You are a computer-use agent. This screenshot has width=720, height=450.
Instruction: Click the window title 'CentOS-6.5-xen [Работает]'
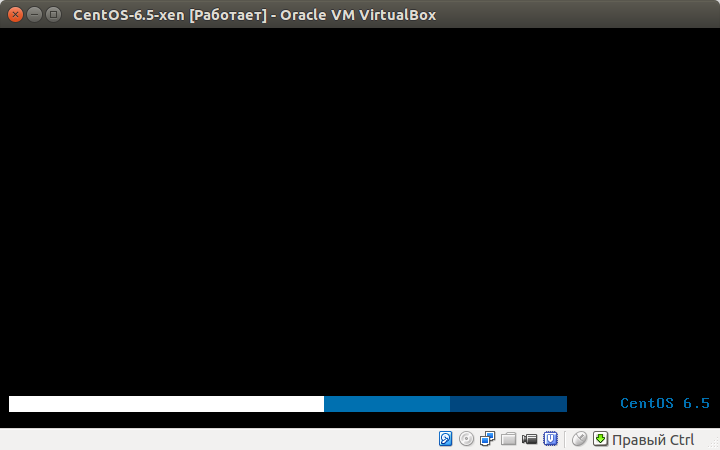[170, 15]
